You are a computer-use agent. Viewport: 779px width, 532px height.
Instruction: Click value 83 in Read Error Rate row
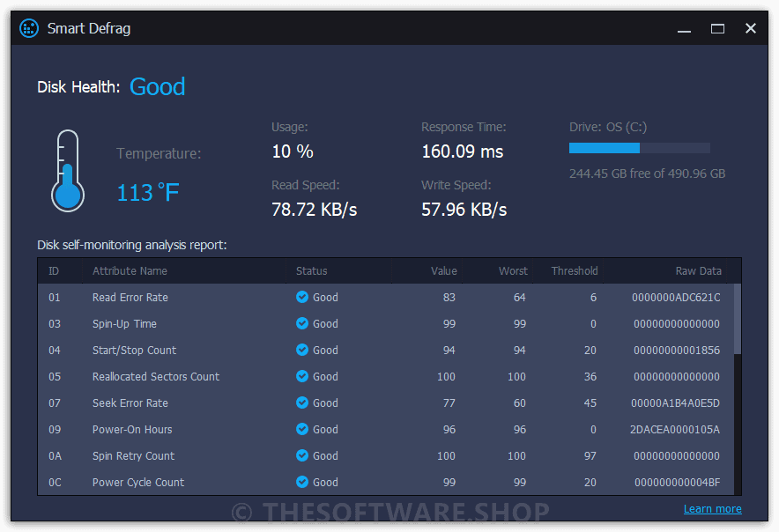tap(449, 297)
